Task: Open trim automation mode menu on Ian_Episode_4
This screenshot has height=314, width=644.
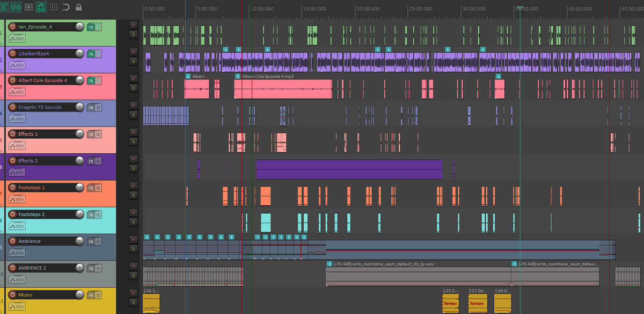Action: click(x=17, y=39)
